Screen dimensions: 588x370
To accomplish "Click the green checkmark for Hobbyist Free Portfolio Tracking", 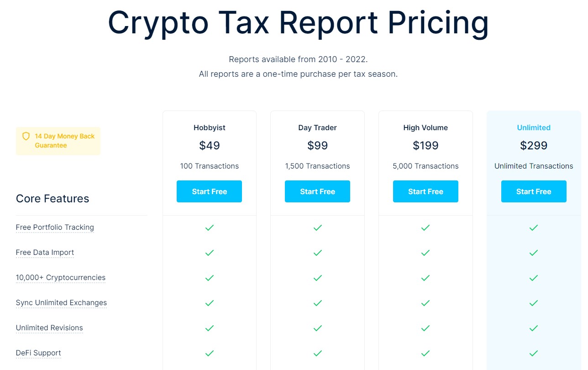I will [x=209, y=227].
